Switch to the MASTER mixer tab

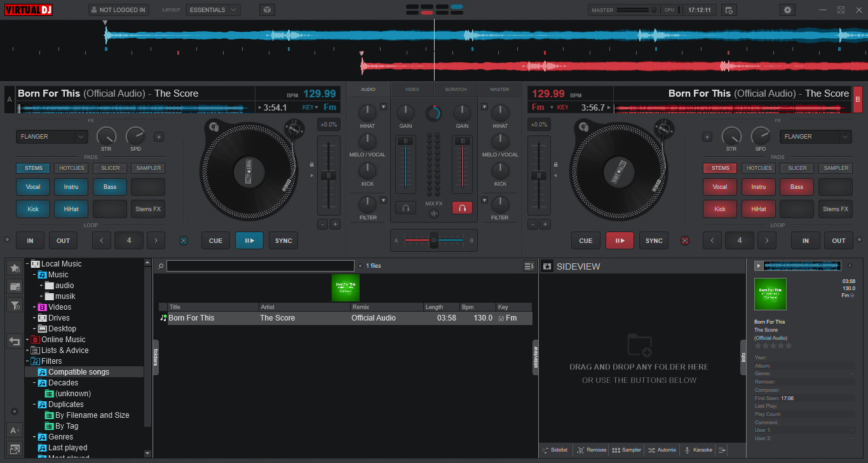pyautogui.click(x=499, y=90)
